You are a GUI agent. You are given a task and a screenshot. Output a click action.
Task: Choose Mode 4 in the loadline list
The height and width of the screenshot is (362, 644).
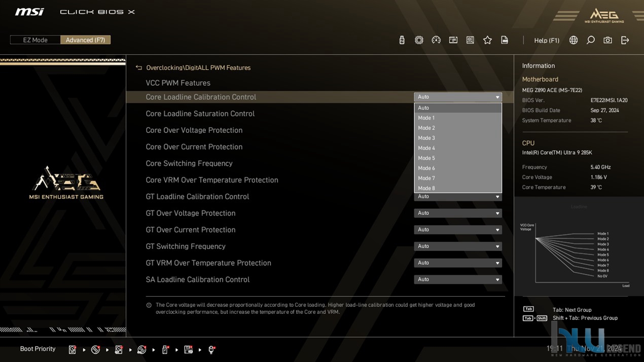pos(458,148)
